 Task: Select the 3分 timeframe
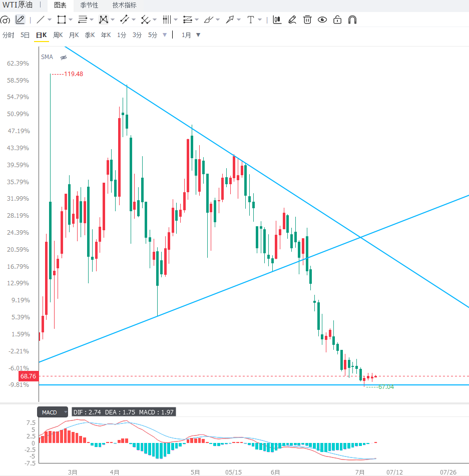pos(137,35)
